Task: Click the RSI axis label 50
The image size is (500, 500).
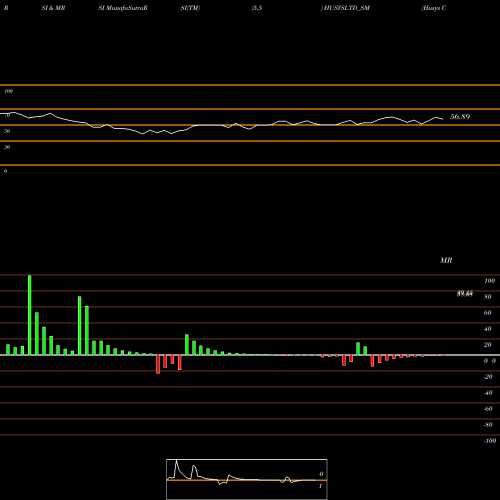Action: 7,131
